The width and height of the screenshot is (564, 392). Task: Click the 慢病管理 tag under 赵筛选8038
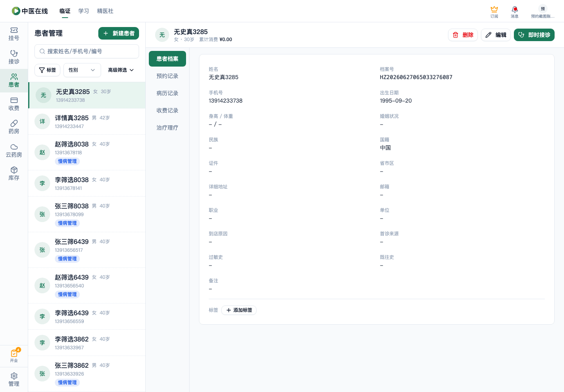point(67,161)
